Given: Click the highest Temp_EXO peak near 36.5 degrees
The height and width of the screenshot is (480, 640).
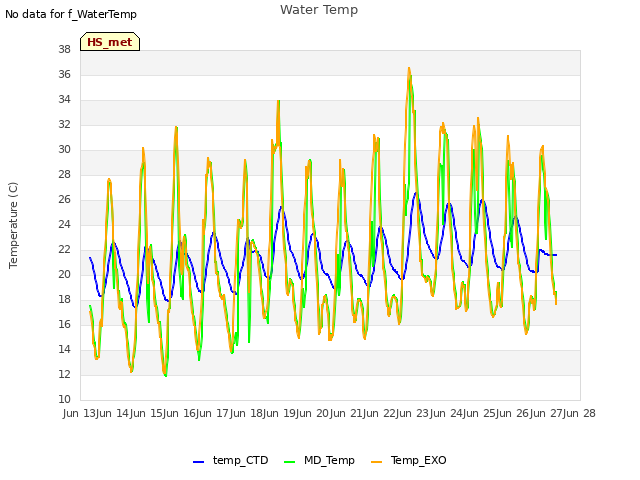Looking at the screenshot, I should 409,68.
